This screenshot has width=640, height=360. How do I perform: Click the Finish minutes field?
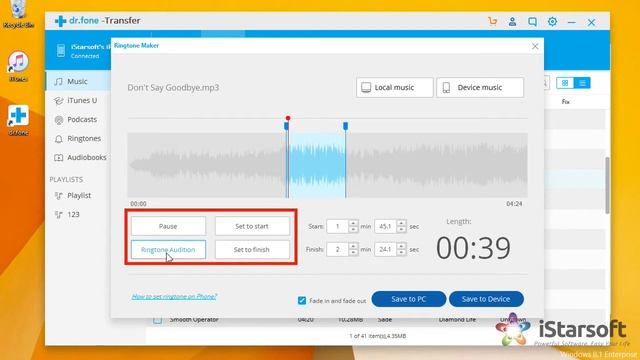click(338, 249)
